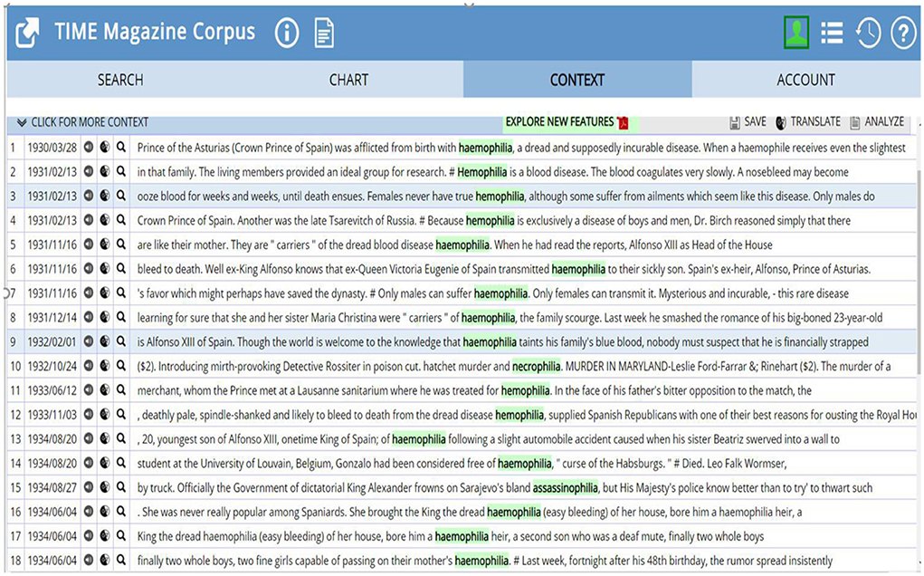Viewport: 924px width, 576px height.
Task: Click the date 1933/11/03
Action: (52, 415)
